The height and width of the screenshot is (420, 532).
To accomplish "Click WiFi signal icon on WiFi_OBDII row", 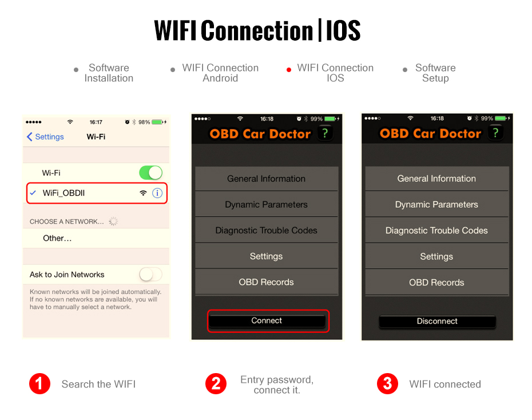I will 143,193.
